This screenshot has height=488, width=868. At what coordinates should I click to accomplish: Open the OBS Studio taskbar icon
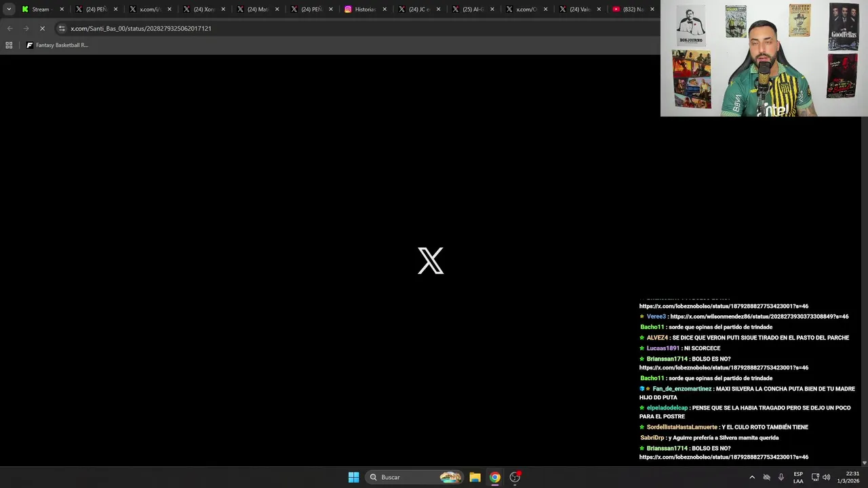(515, 477)
